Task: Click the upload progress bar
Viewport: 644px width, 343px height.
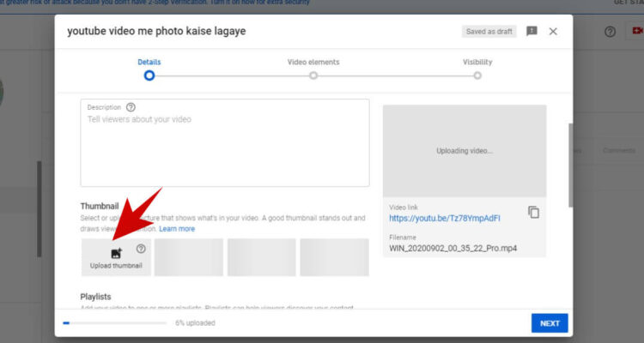Action: pyautogui.click(x=114, y=323)
